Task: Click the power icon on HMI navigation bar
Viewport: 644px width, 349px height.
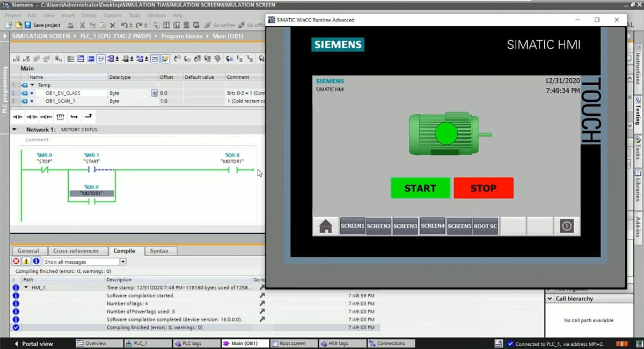Action: pos(566,226)
